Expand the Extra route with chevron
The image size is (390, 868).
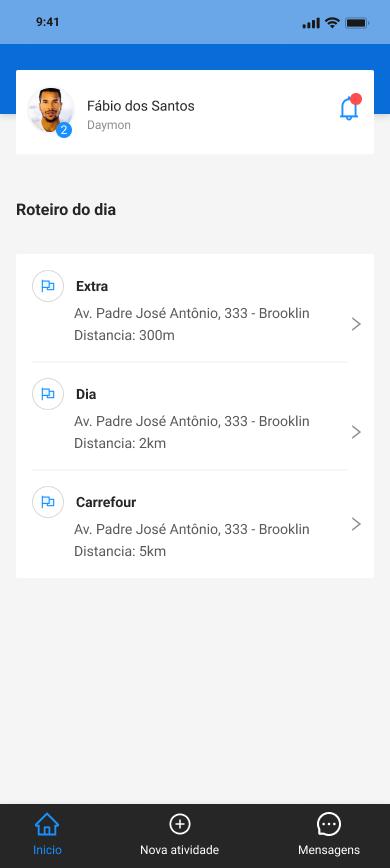tap(356, 324)
